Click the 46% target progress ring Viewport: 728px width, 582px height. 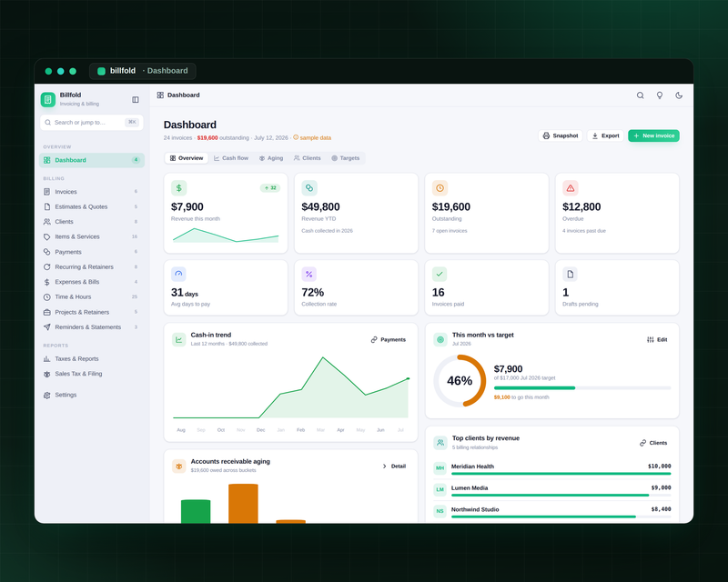coord(460,381)
